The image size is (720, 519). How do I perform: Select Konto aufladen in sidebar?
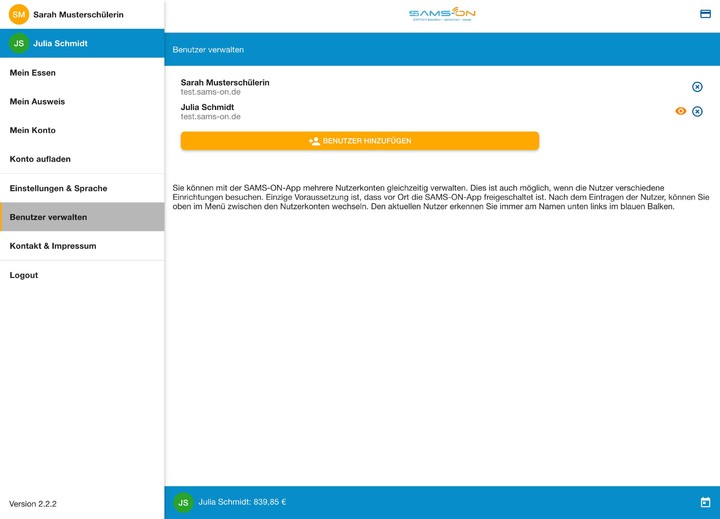(40, 159)
